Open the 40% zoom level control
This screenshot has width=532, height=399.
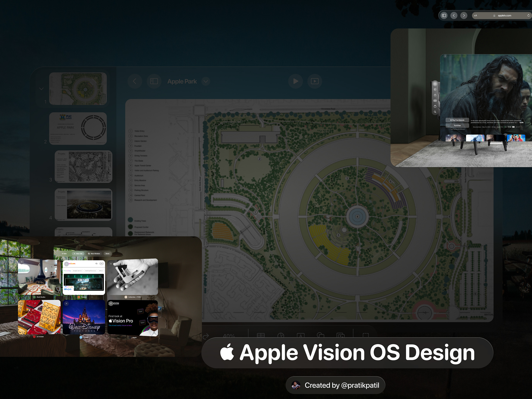point(229,336)
